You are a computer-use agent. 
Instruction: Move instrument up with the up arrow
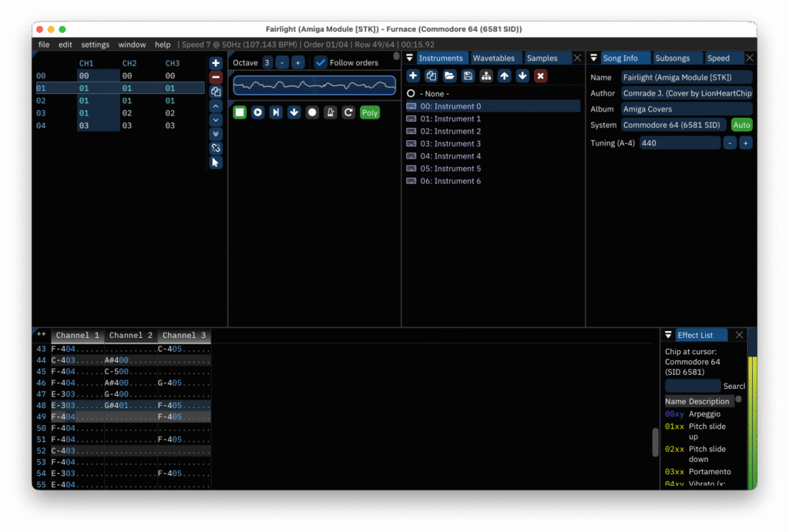(504, 75)
